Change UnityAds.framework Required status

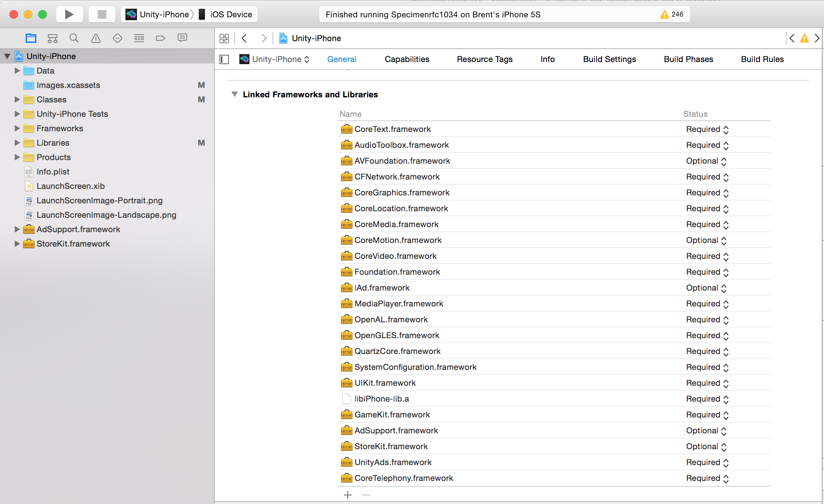pyautogui.click(x=707, y=462)
